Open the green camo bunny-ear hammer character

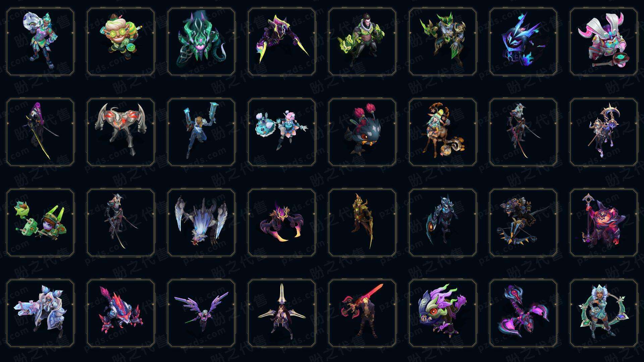tap(40, 223)
